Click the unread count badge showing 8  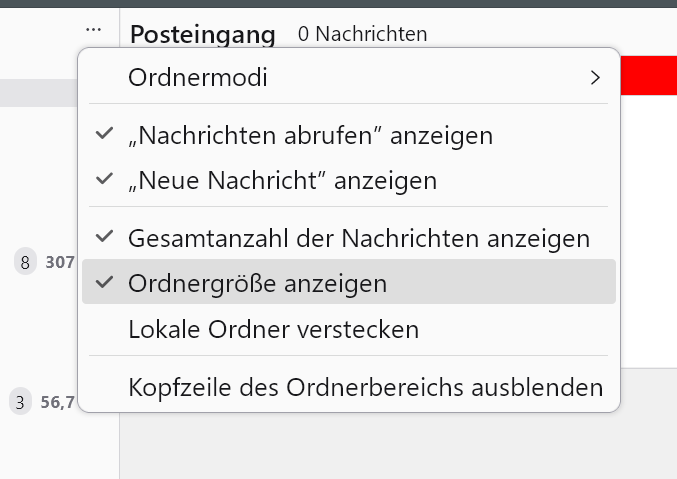(x=25, y=263)
